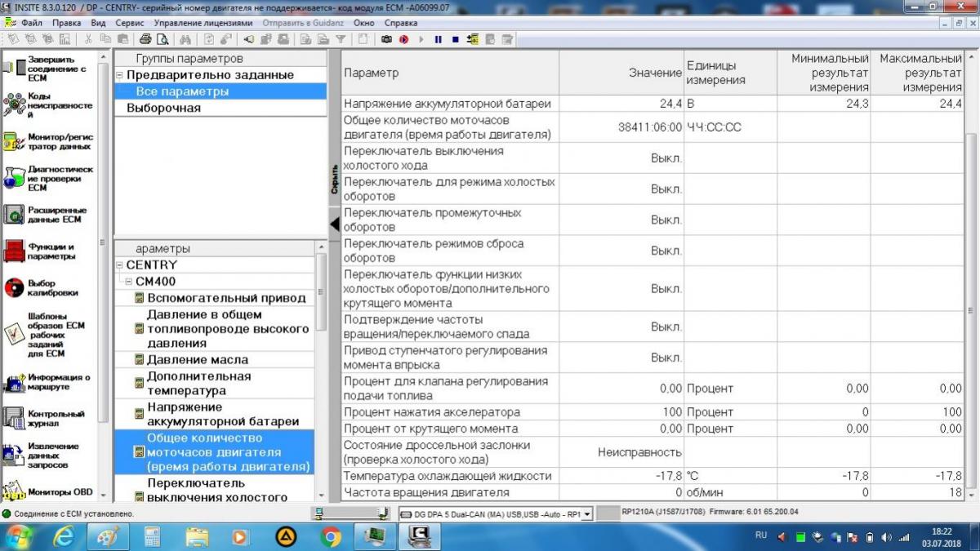
Task: Click Disconnect from ECM sidebar icon
Action: point(15,68)
